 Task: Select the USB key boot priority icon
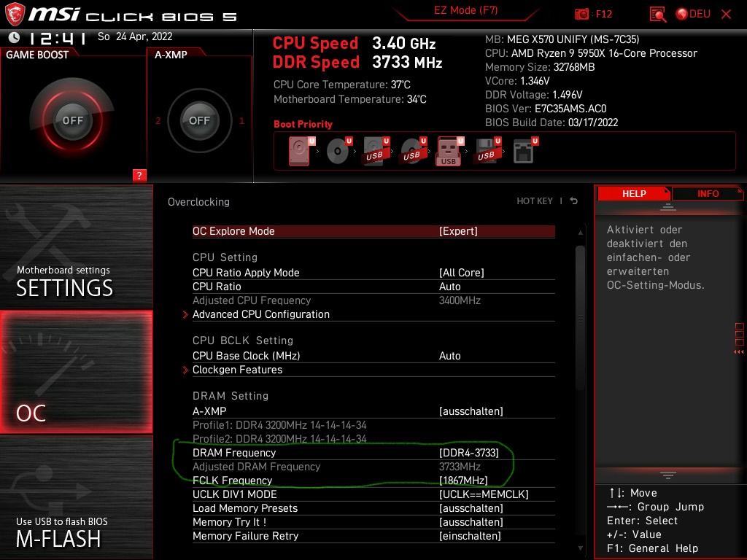(449, 152)
